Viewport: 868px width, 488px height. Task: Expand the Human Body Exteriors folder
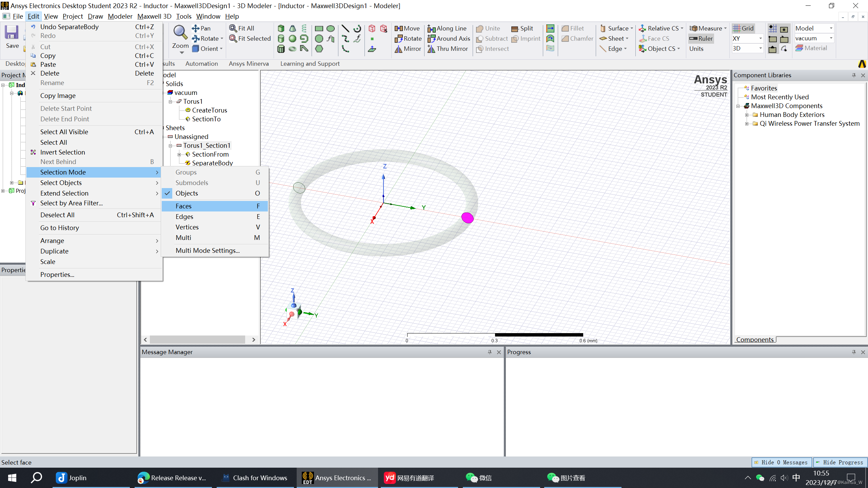tap(747, 115)
